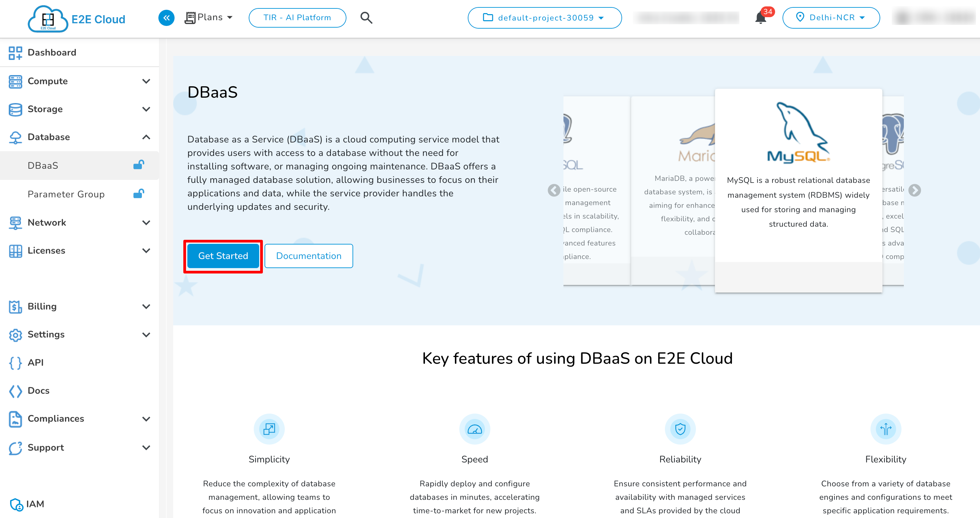Click the Docs angle brackets icon

pyautogui.click(x=15, y=391)
